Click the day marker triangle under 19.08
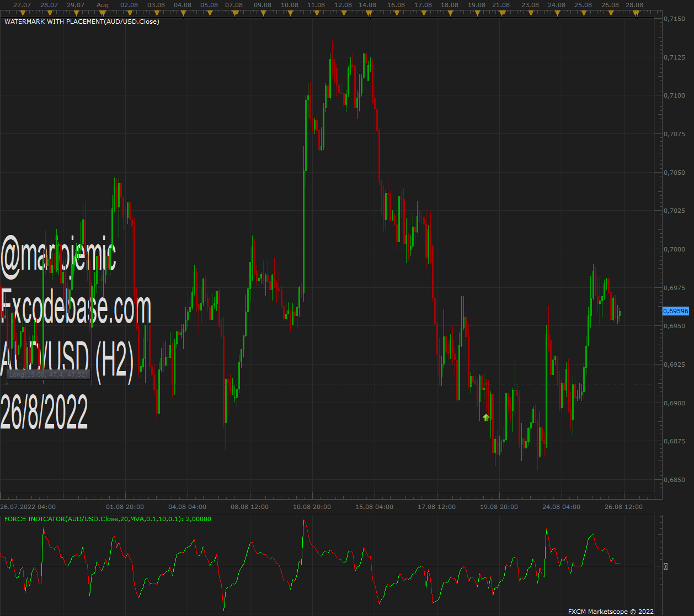Image resolution: width=694 pixels, height=616 pixels. [477, 12]
